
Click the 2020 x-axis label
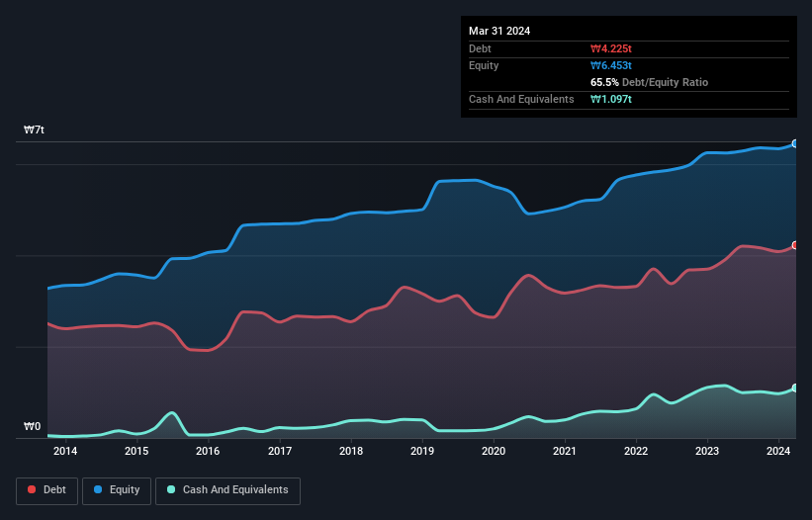pos(494,451)
